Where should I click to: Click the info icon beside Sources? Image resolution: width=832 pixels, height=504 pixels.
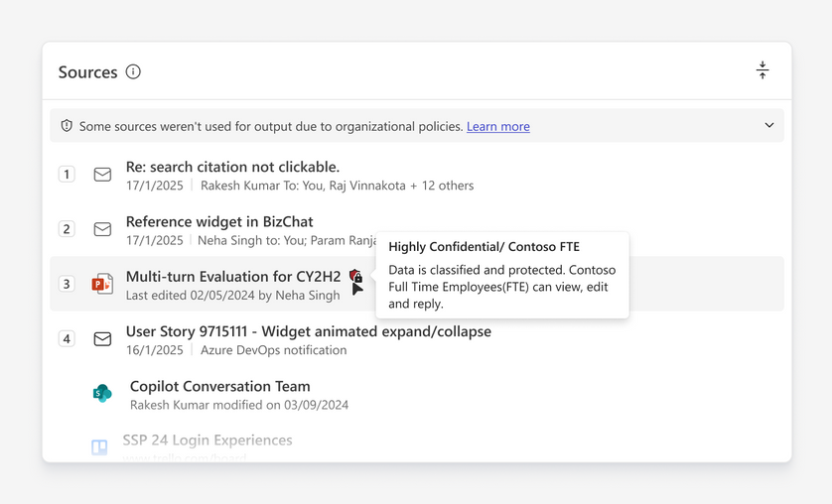[x=133, y=71]
